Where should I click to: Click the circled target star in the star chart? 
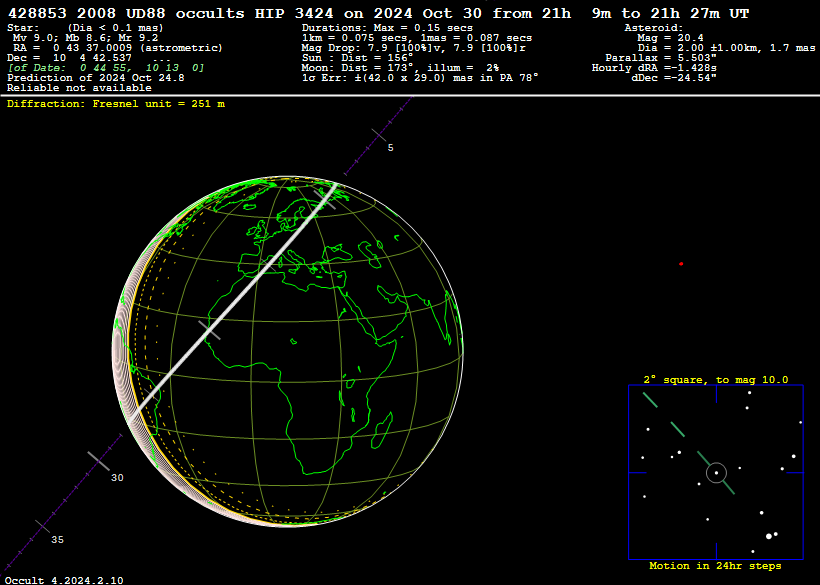(x=716, y=473)
